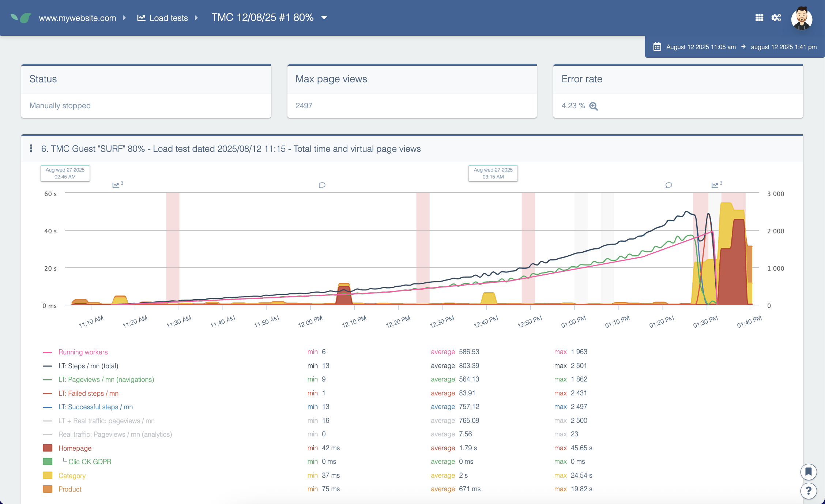Expand the TMC 12/08/25 #1 80% dropdown
This screenshot has height=504, width=825.
click(x=324, y=18)
